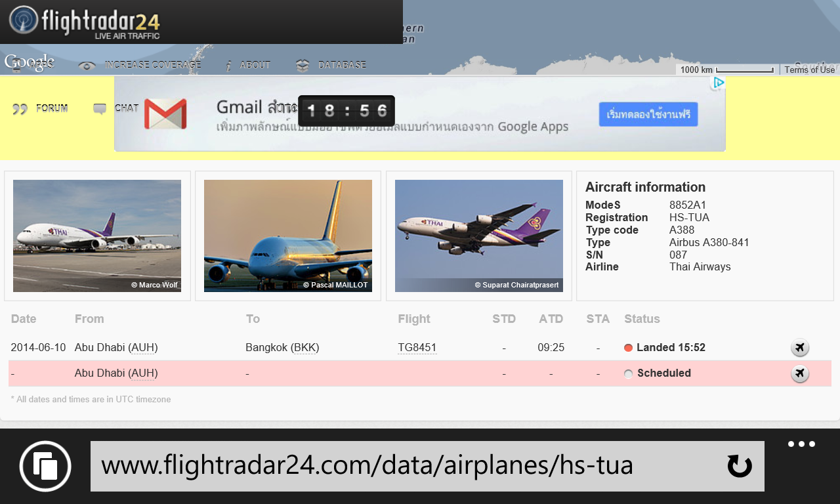Click the 09:25 ATD time cell
This screenshot has width=840, height=504.
click(551, 348)
